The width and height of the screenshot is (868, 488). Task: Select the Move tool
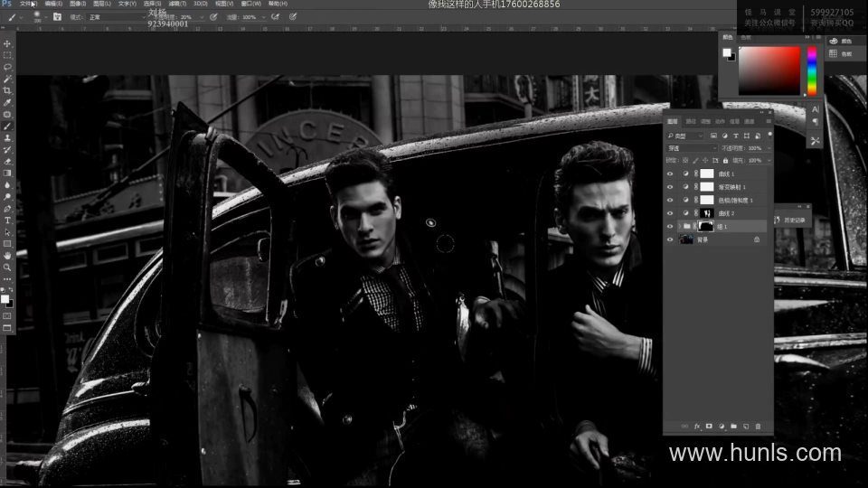point(7,43)
